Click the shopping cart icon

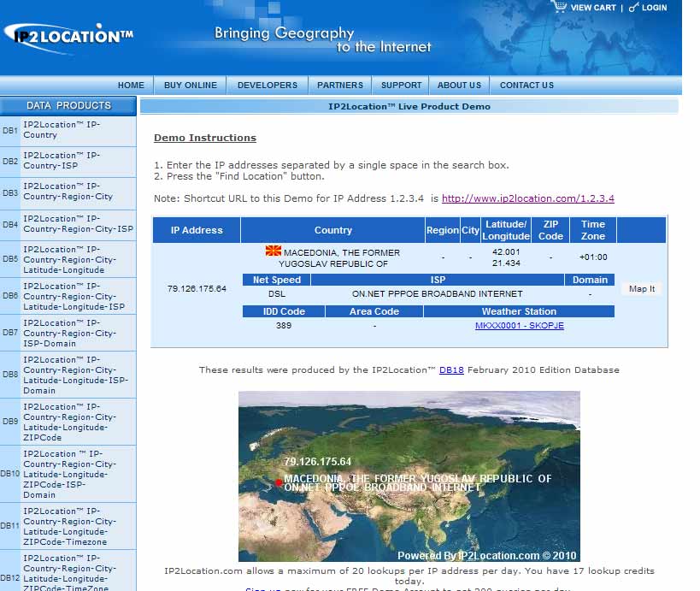coord(559,6)
